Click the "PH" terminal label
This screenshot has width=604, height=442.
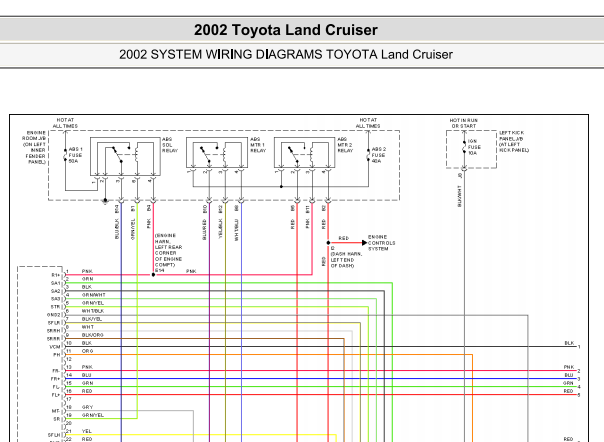click(57, 355)
